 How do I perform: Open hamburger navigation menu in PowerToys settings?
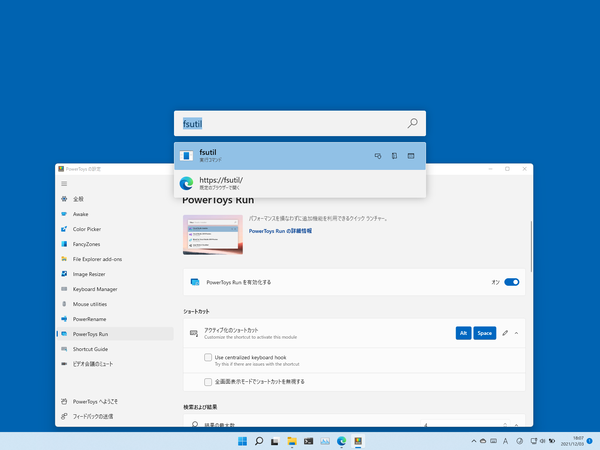tap(65, 184)
